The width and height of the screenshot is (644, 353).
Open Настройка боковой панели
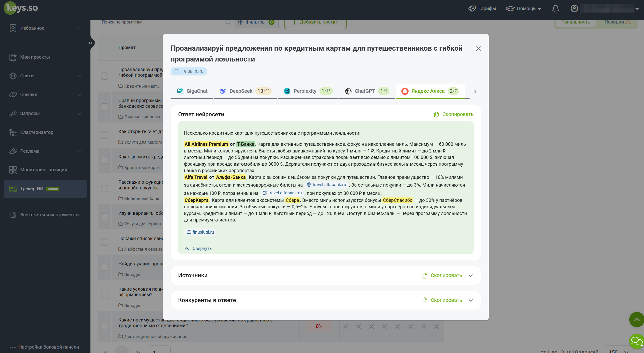(x=44, y=347)
